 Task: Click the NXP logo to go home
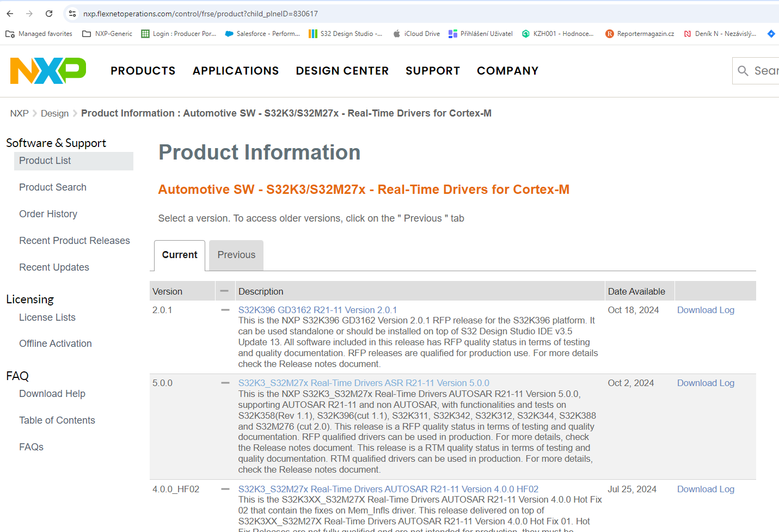[47, 70]
